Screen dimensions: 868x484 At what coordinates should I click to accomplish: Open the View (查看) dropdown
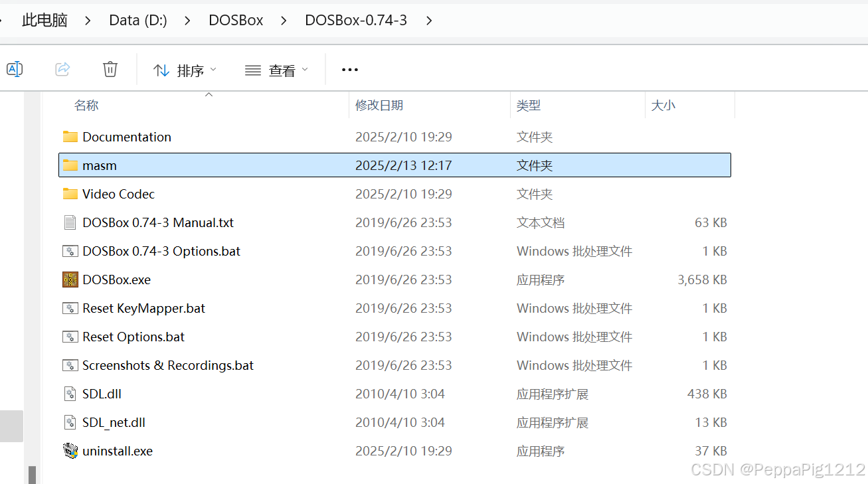276,70
